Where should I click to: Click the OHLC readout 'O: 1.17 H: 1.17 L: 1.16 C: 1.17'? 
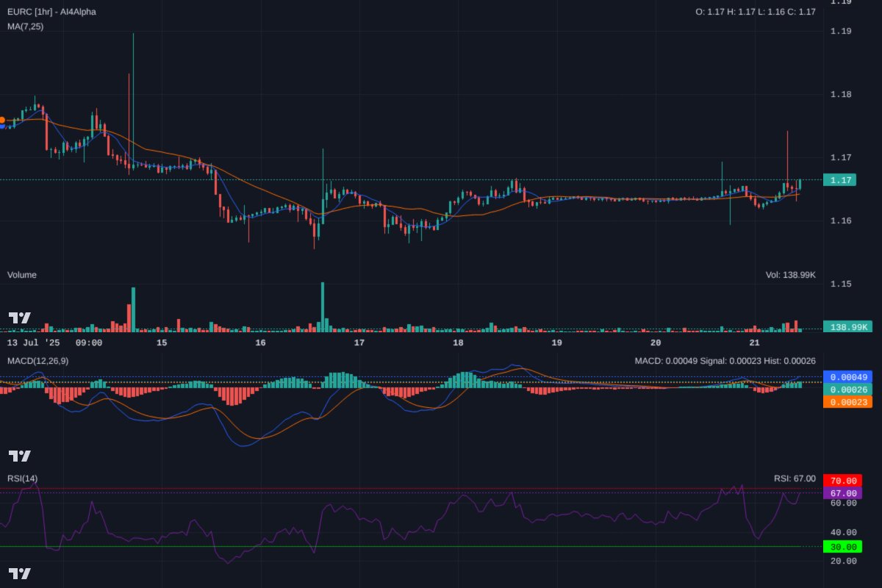[x=756, y=12]
